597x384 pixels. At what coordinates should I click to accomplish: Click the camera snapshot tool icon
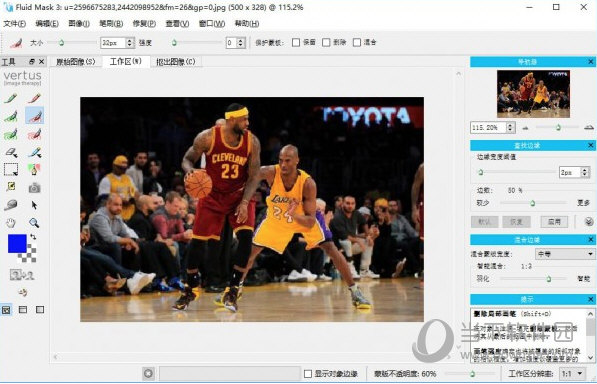tap(34, 188)
